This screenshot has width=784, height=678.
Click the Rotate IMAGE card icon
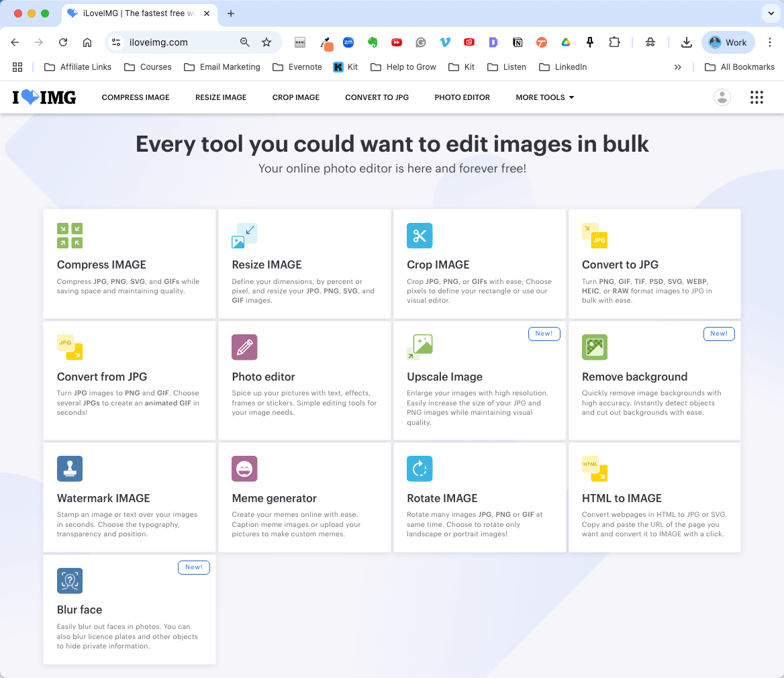pos(420,469)
